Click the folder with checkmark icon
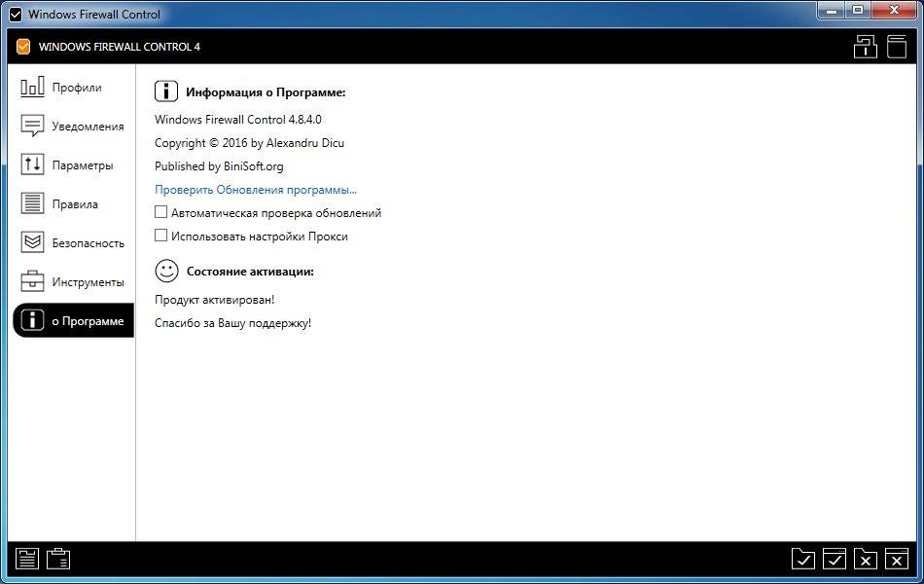Screen dimensions: 924x584 click(803, 559)
